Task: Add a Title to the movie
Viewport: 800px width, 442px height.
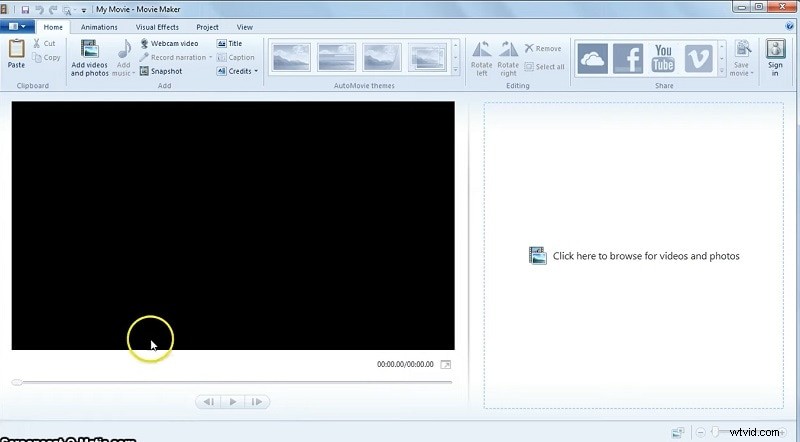Action: coord(230,43)
